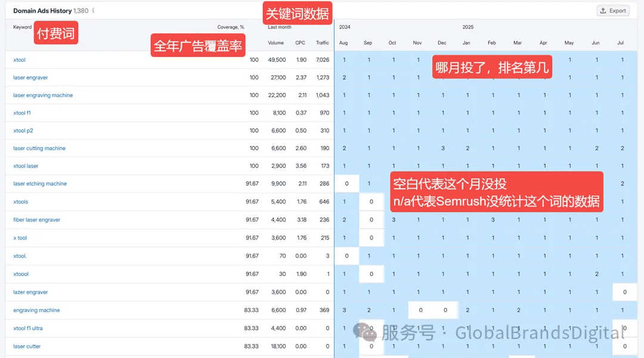Open the lazer engraver keyword link
Viewport: 644px width, 358px height.
click(x=30, y=292)
